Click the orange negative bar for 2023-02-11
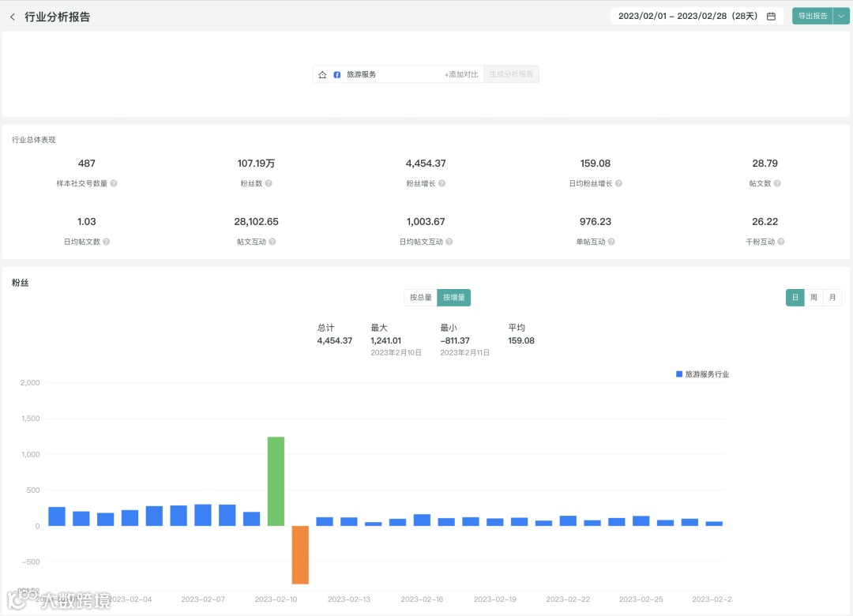This screenshot has width=853, height=616. pyautogui.click(x=300, y=554)
